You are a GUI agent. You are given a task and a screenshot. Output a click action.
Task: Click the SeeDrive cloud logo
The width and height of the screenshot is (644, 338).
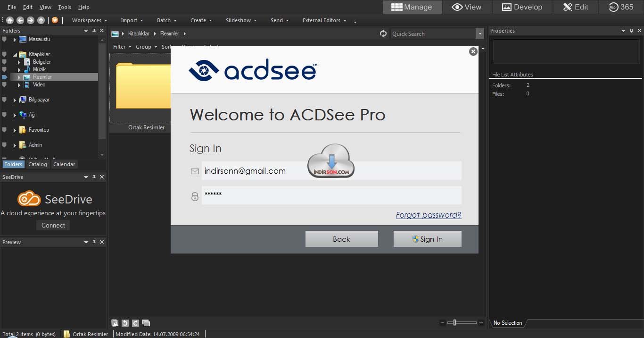29,199
